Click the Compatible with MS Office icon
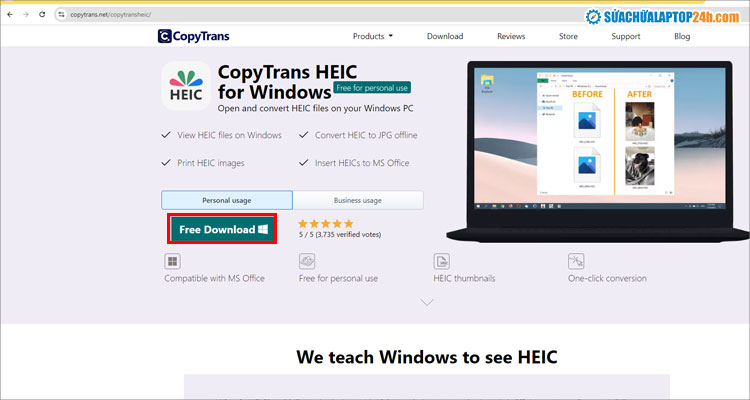Image resolution: width=750 pixels, height=400 pixels. (x=173, y=261)
